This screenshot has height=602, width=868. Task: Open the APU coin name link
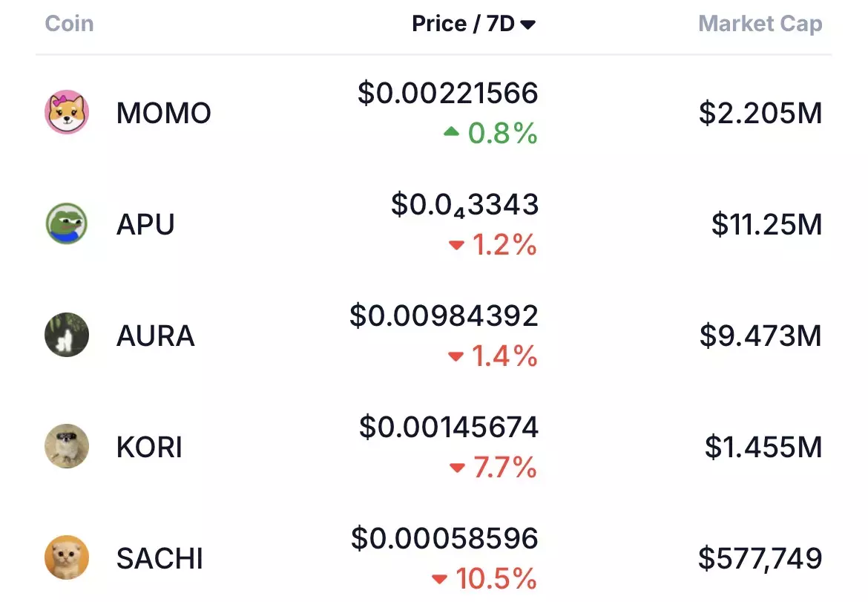coord(145,224)
